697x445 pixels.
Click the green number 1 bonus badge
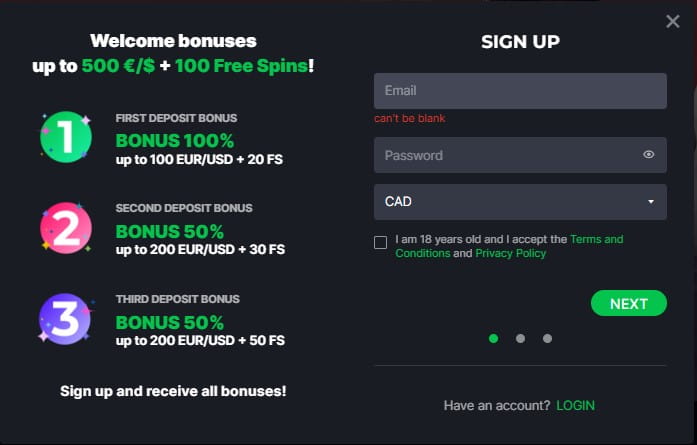tap(66, 138)
